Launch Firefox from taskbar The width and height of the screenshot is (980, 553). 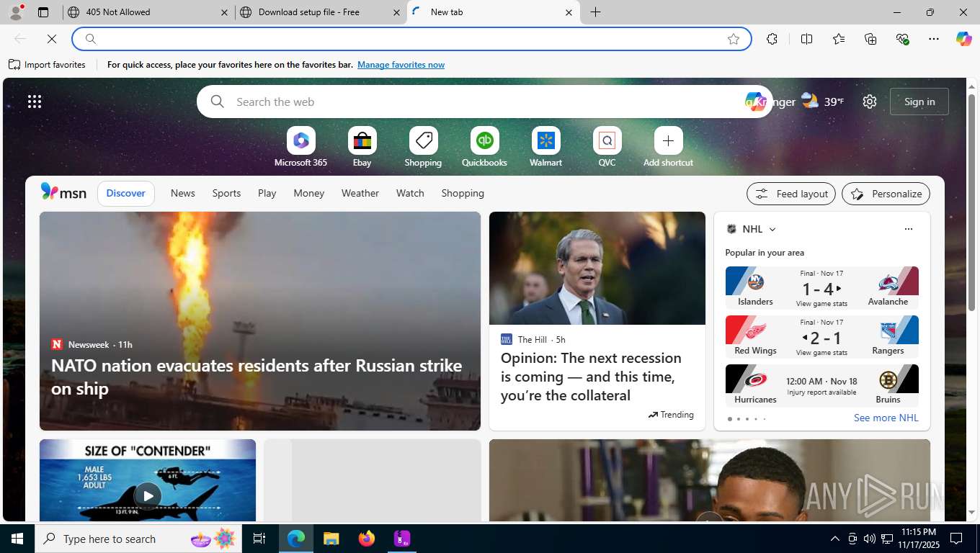click(x=367, y=539)
